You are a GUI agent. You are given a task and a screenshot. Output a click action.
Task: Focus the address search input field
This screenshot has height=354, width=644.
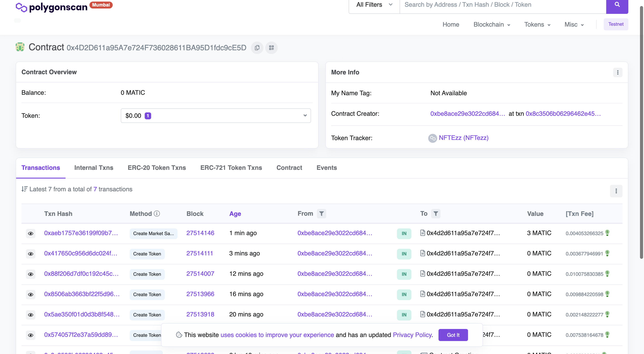coord(502,5)
